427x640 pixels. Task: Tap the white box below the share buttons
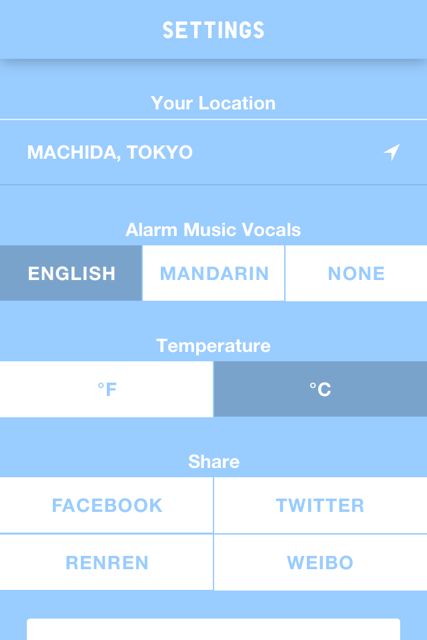coord(214,629)
